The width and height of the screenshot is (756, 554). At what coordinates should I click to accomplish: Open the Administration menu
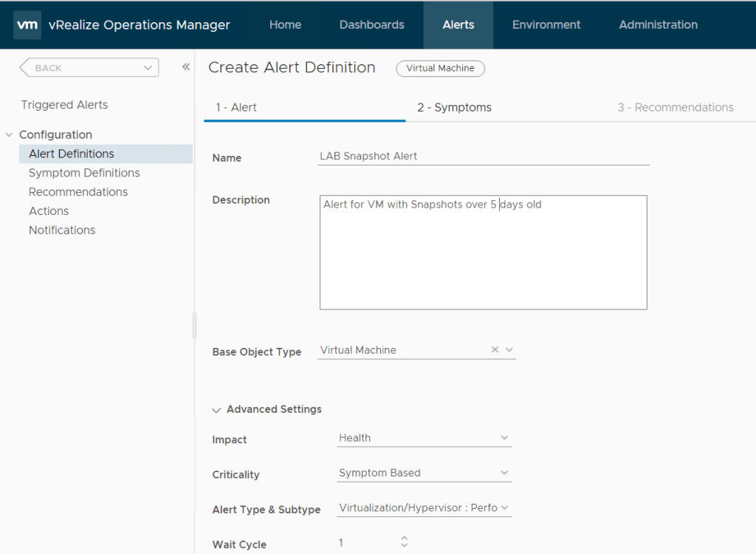(658, 24)
